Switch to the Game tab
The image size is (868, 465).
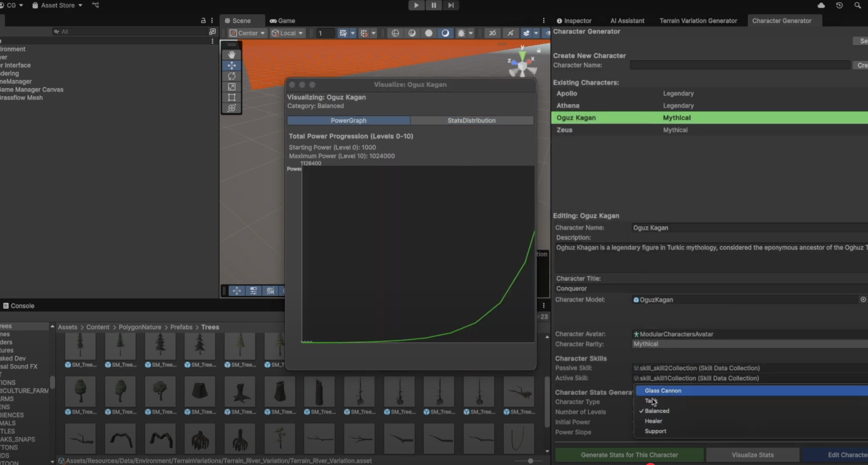[x=283, y=20]
